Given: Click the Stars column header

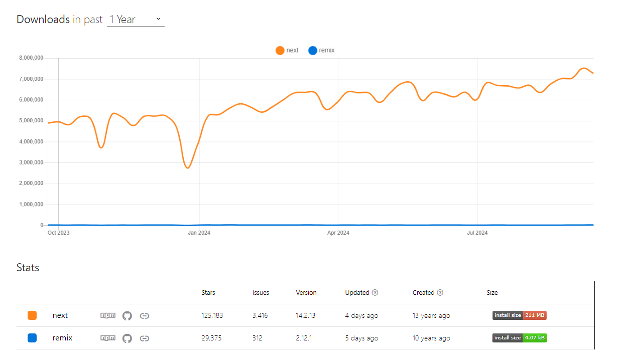Looking at the screenshot, I should point(208,293).
